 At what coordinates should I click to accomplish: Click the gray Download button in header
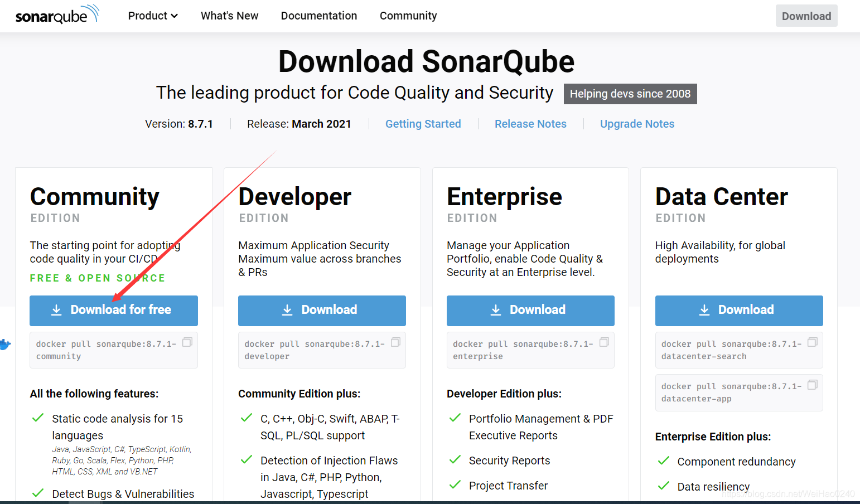(806, 16)
